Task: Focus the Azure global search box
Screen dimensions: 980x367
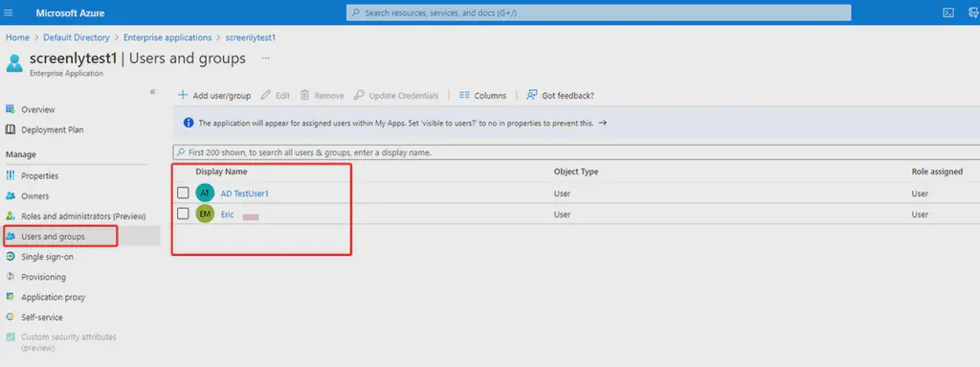Action: (599, 12)
